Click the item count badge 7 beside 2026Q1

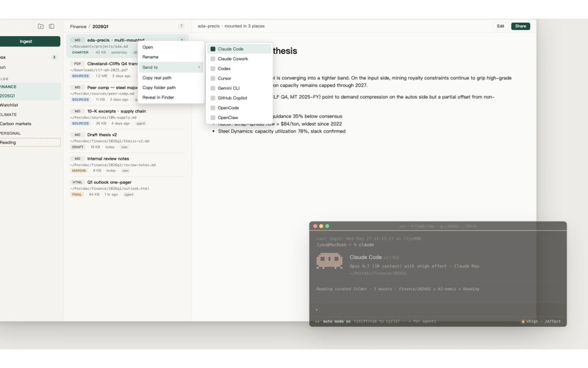click(181, 26)
